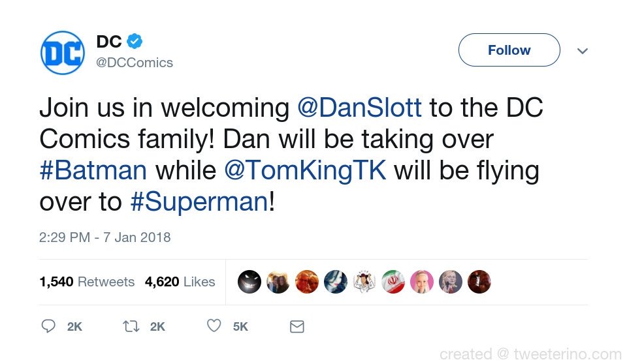Viewport: 627px width, 364px height.
Task: Like the tweet with the heart icon
Action: tap(214, 326)
